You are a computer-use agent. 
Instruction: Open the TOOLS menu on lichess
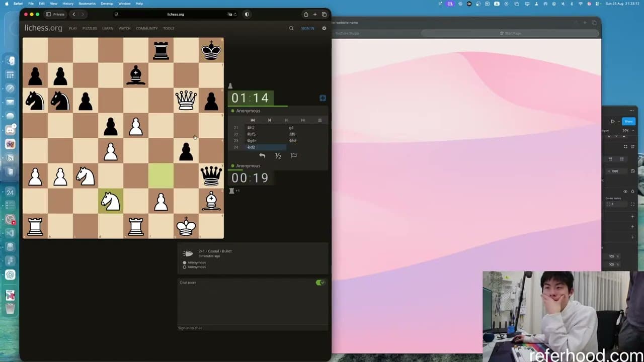169,29
